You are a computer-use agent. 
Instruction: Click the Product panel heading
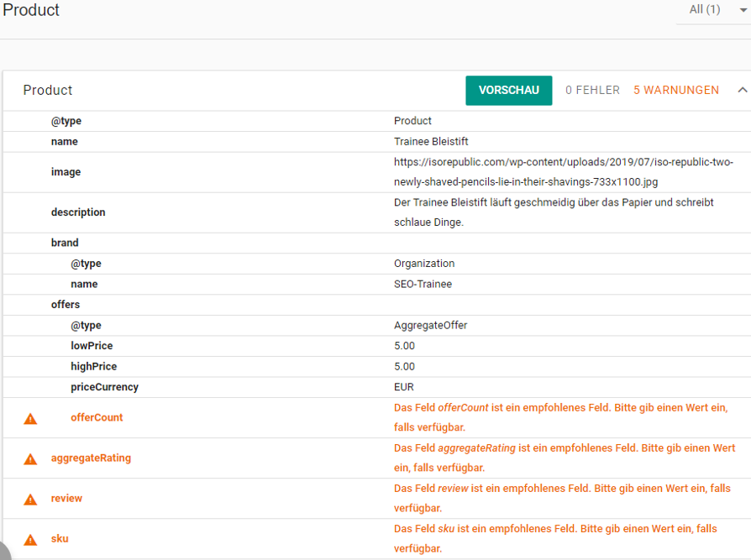pos(47,90)
